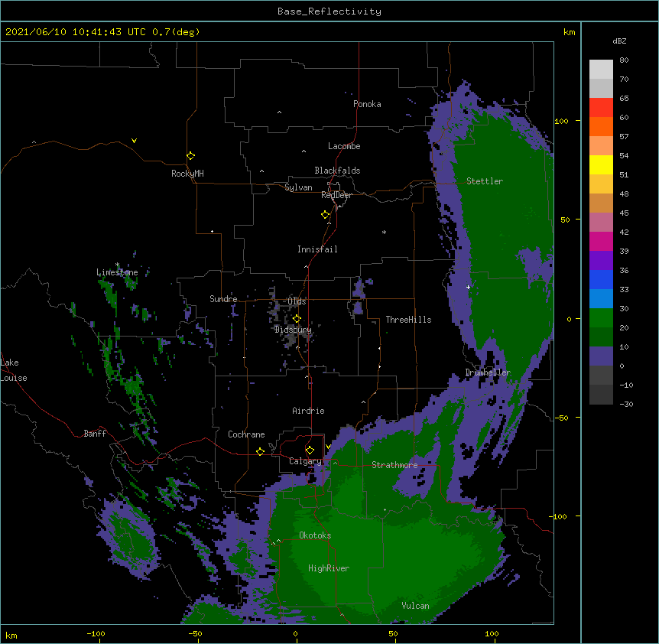Select the bright yellow 54 dBZ legend swatch
This screenshot has height=644, width=659.
[x=601, y=164]
